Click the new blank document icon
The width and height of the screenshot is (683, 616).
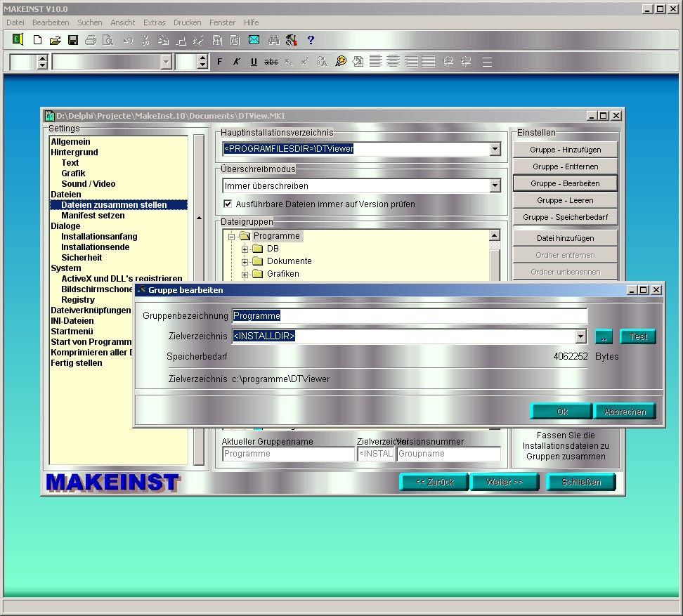point(38,40)
